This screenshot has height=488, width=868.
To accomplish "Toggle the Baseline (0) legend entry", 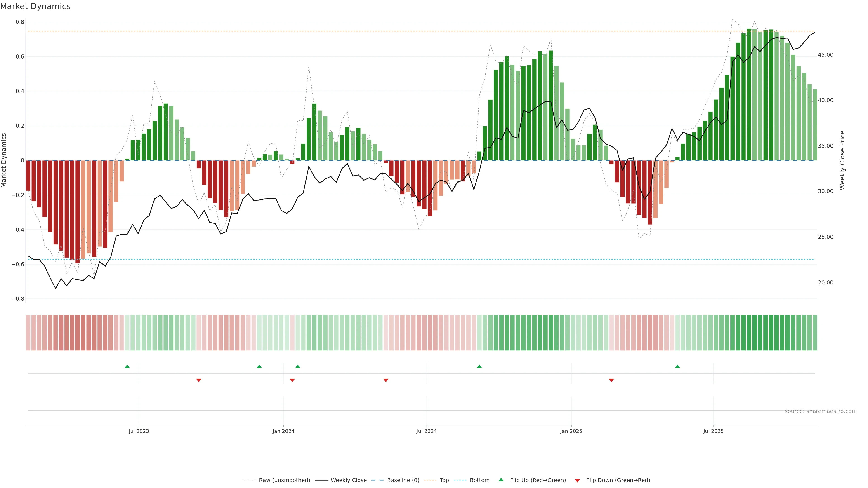I will tap(403, 480).
